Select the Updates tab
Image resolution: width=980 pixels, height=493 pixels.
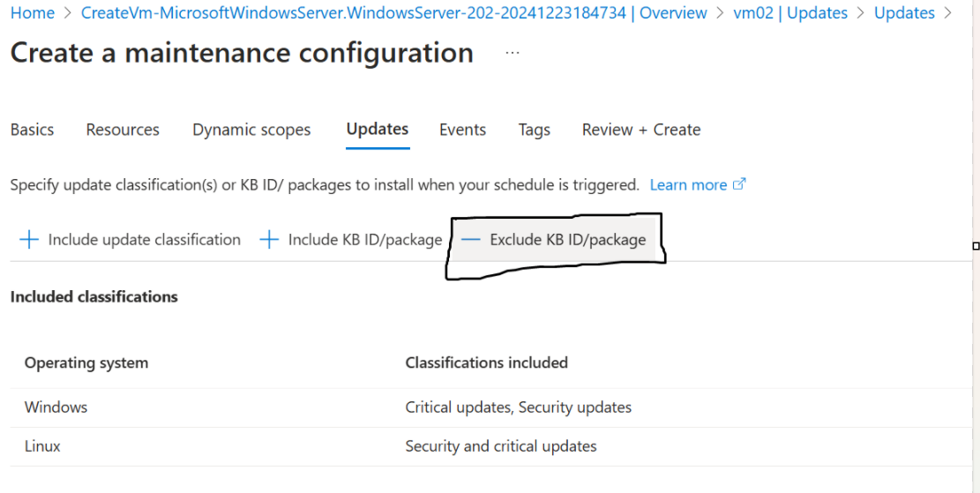378,129
